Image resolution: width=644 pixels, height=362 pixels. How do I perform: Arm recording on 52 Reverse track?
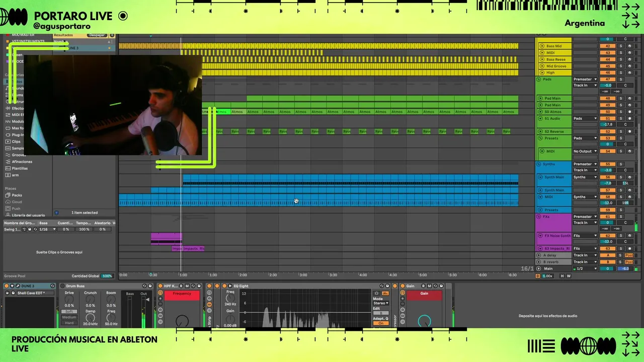[629, 131]
